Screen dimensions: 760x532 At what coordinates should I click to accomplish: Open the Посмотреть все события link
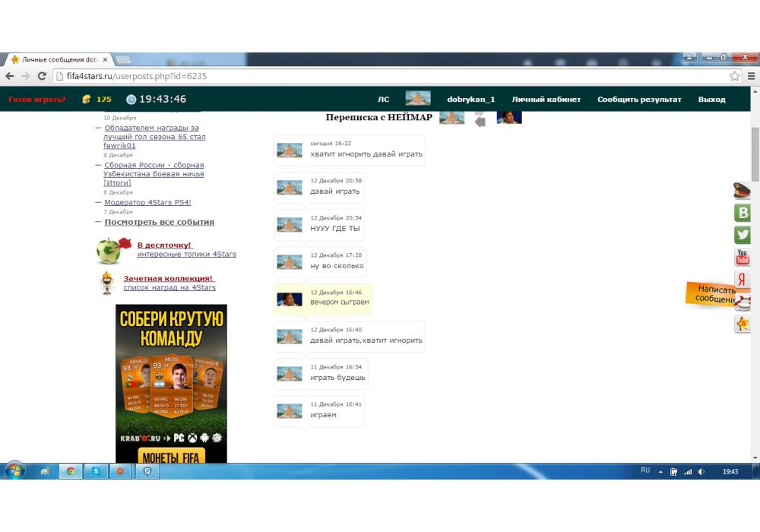tap(159, 222)
